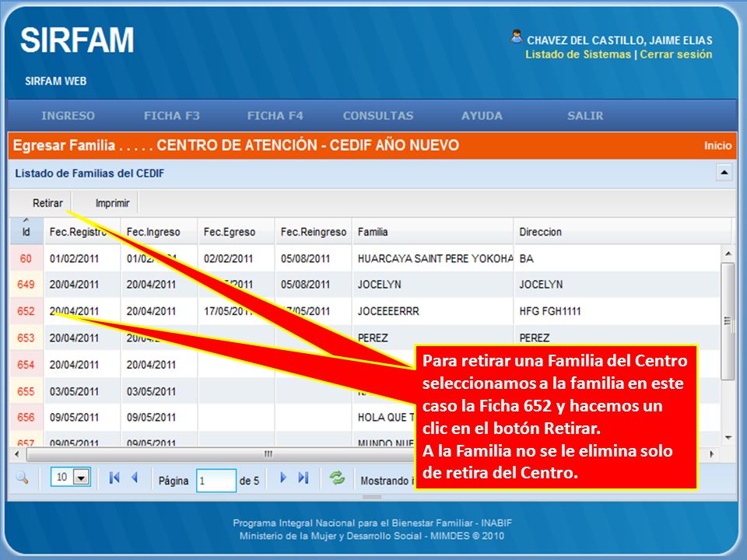
Task: Open the FICHA F3 menu
Action: [171, 116]
